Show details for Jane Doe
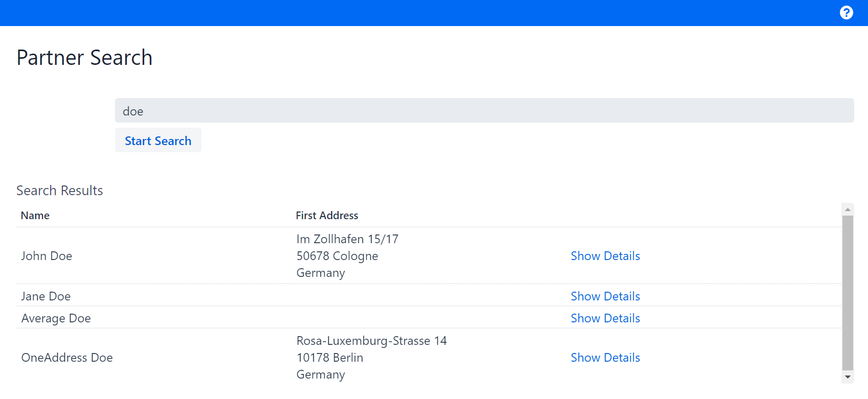Image resolution: width=868 pixels, height=399 pixels. pyautogui.click(x=605, y=296)
